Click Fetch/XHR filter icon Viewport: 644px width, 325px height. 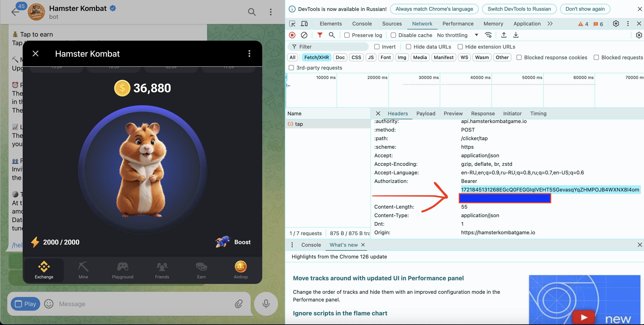point(317,57)
